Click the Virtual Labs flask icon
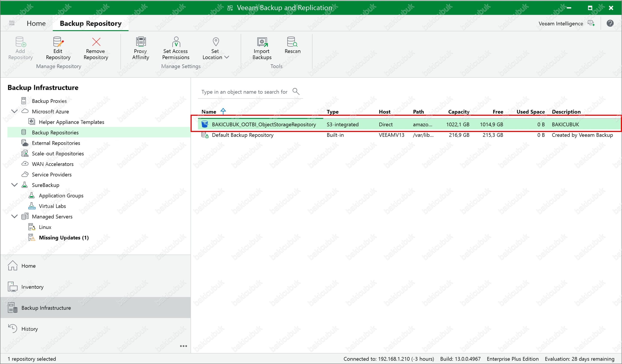Screen dimensions: 622x364 [32, 206]
